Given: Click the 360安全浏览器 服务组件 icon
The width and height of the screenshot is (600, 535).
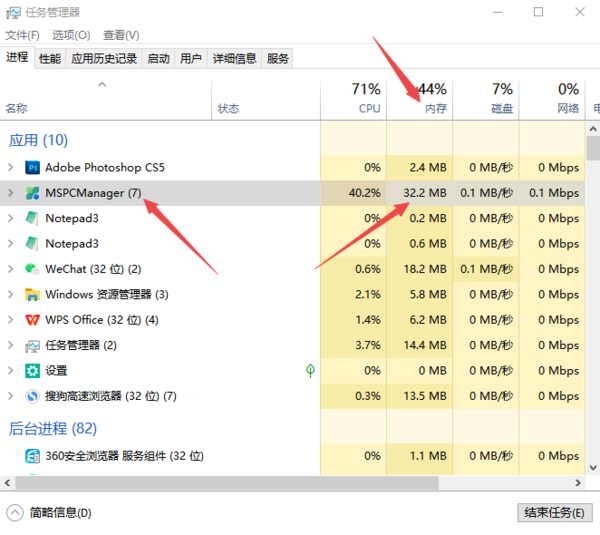Looking at the screenshot, I should pyautogui.click(x=33, y=456).
